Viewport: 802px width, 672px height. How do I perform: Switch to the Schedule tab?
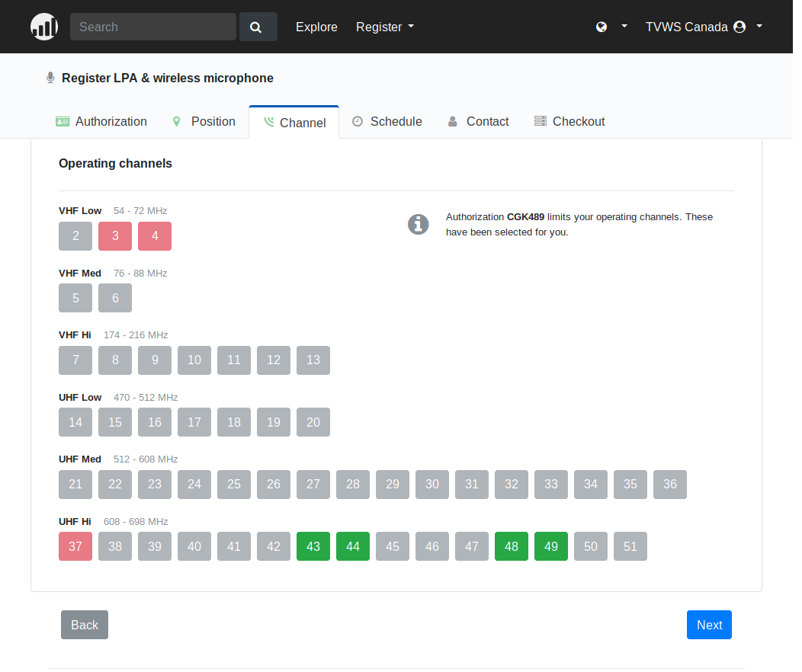coord(387,122)
